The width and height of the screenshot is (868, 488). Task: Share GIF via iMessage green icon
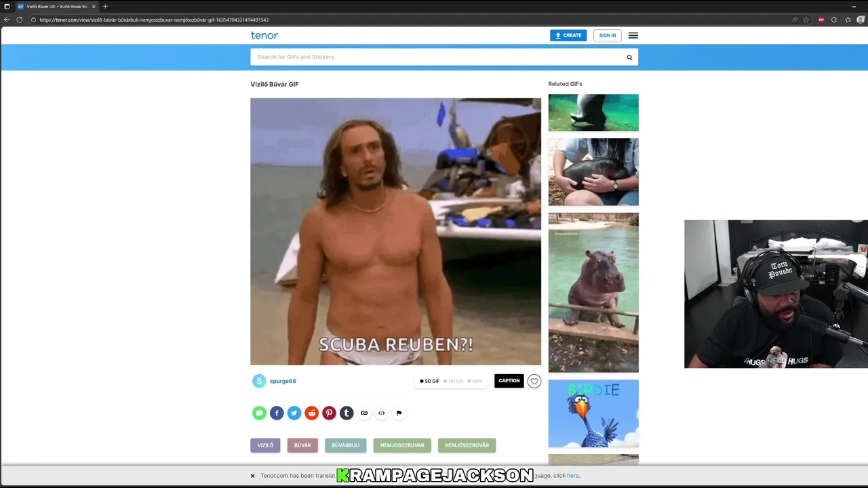coord(259,413)
